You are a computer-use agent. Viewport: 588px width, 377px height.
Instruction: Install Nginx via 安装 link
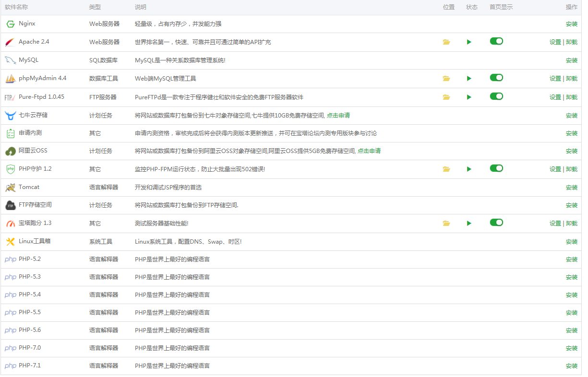(572, 24)
